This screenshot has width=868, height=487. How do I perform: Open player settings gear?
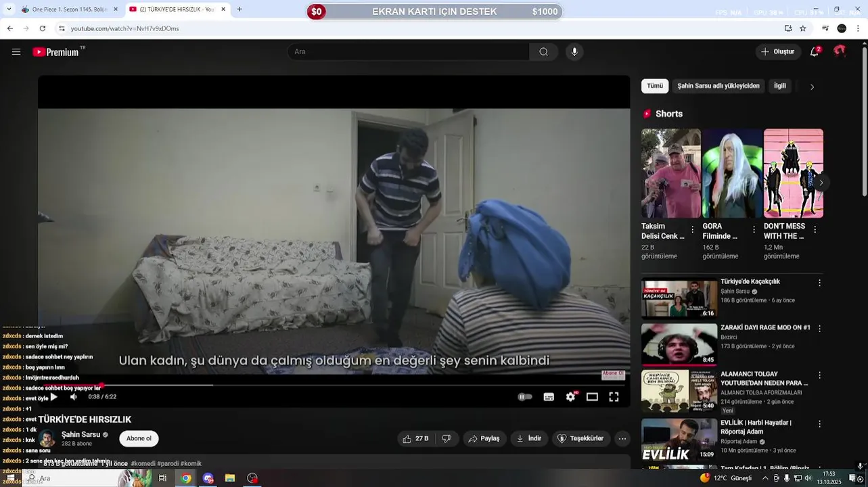570,397
